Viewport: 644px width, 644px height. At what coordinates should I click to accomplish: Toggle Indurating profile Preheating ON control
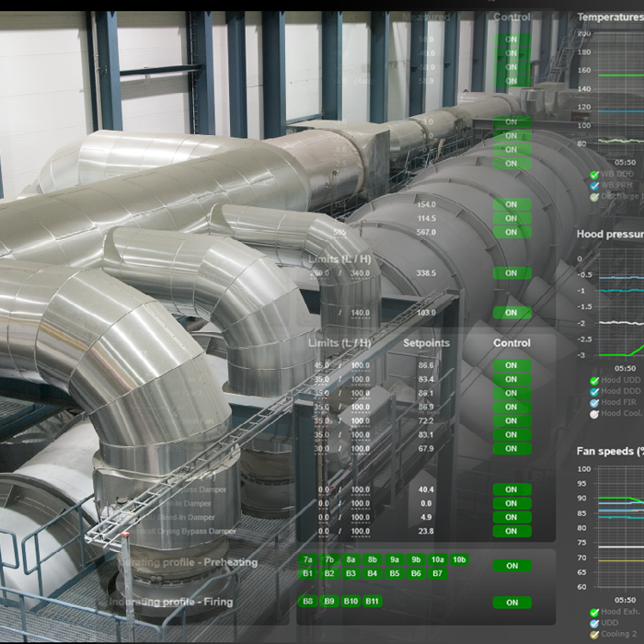(512, 566)
